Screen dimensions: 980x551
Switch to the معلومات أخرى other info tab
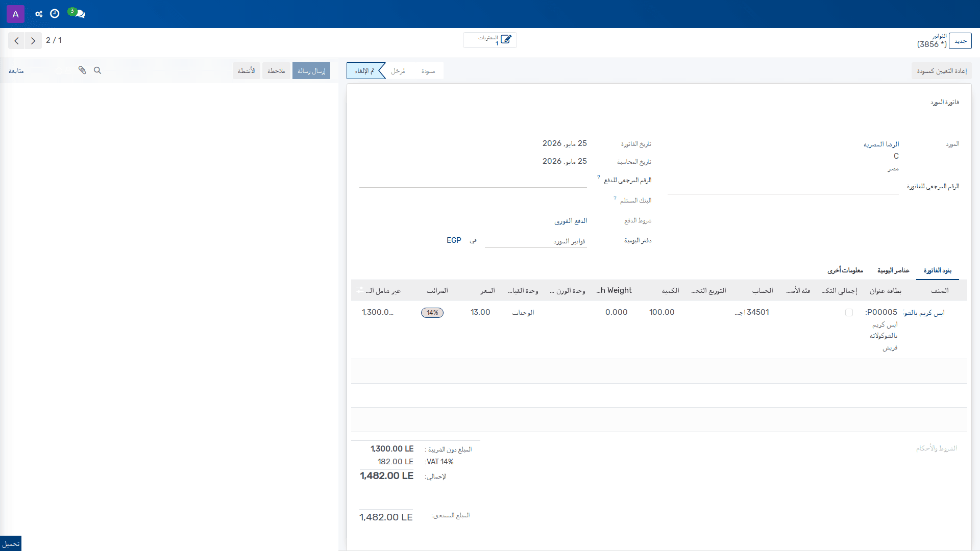click(845, 270)
